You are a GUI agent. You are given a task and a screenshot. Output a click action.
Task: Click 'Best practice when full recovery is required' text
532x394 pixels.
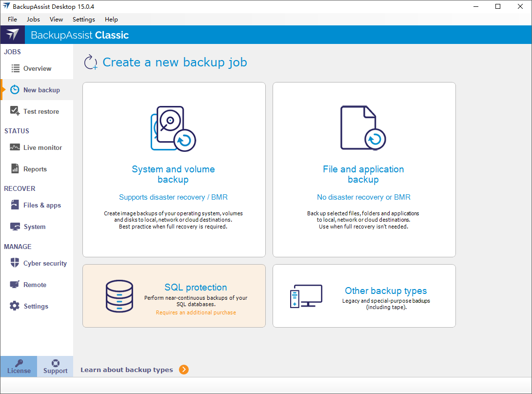point(173,227)
